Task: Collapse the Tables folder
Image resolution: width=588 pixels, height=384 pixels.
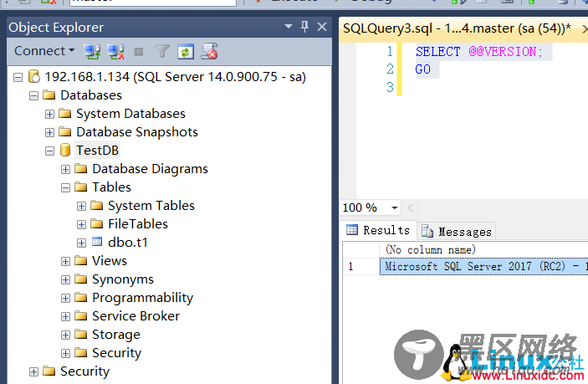Action: pos(65,187)
